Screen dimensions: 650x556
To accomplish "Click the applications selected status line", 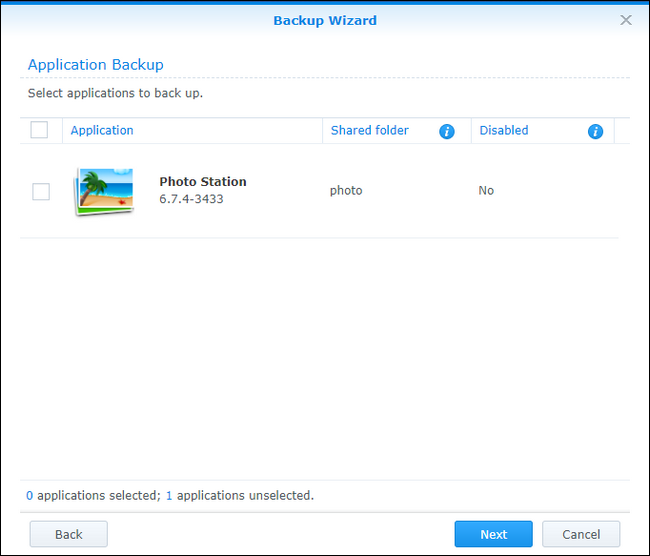I will tap(170, 495).
